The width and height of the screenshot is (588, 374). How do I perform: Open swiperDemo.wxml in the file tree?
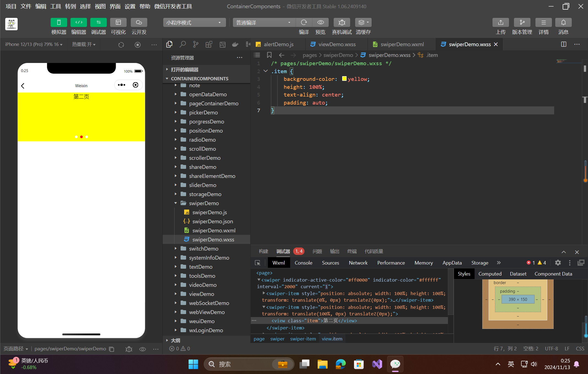214,230
